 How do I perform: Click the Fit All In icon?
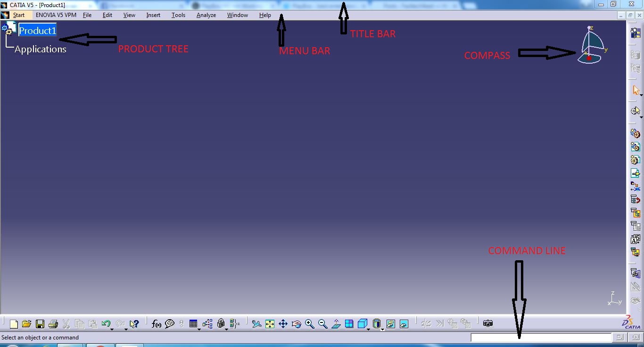pyautogui.click(x=269, y=324)
